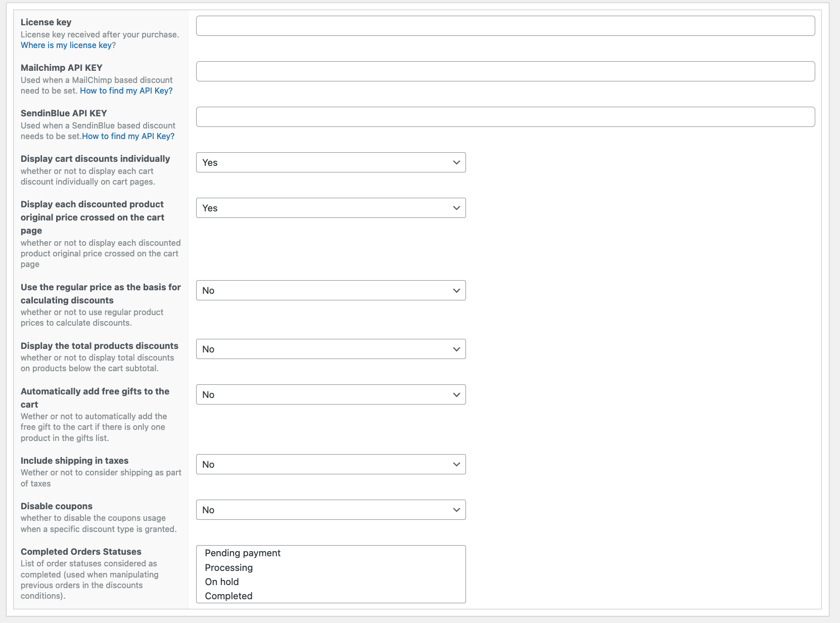Open Mailchimp 'How to find my API Key?' link

point(126,91)
